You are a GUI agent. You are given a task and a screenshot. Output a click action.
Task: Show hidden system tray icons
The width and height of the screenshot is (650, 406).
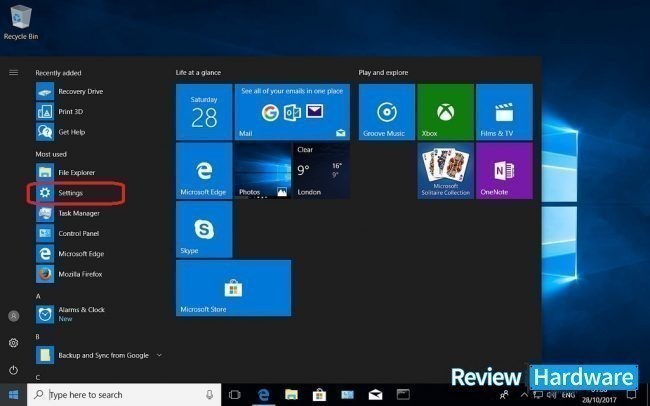(x=524, y=395)
